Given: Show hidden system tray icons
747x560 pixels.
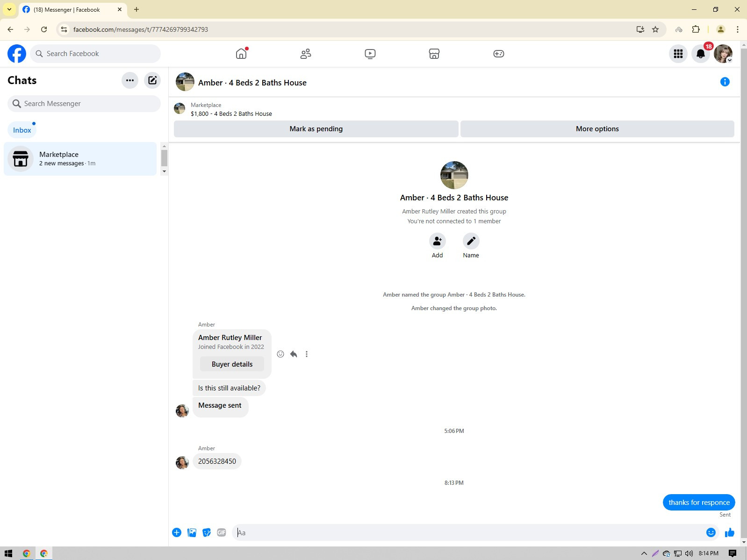Looking at the screenshot, I should (x=644, y=553).
